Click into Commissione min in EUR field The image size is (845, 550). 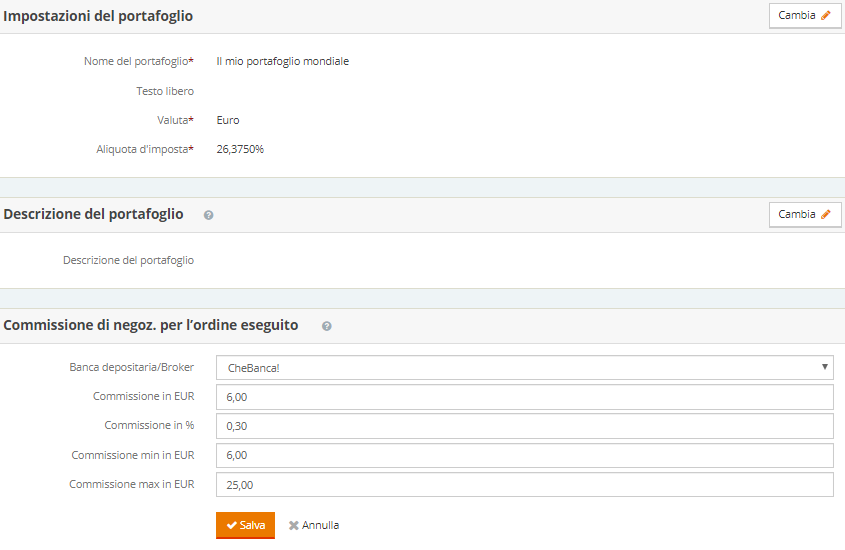pyautogui.click(x=525, y=455)
